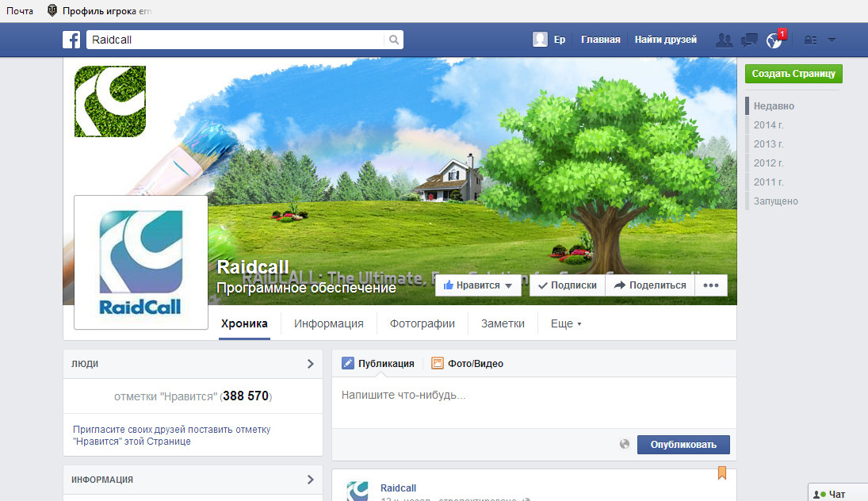Jump to 2013 г. in timeline

click(x=768, y=144)
